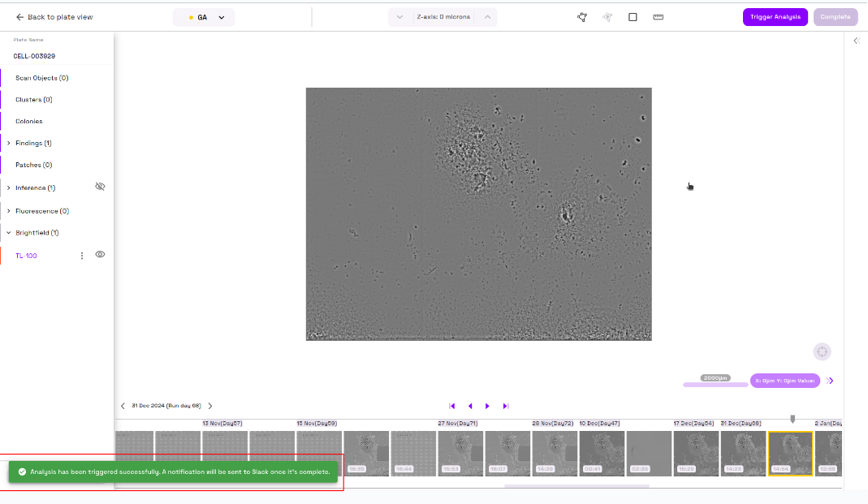Select the 12:58 thumbnail from 2 Jan

coord(827,453)
